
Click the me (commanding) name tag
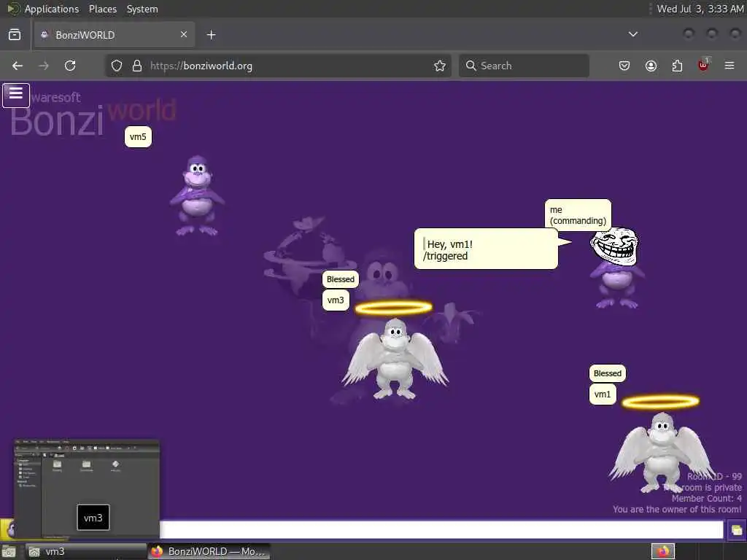(578, 215)
